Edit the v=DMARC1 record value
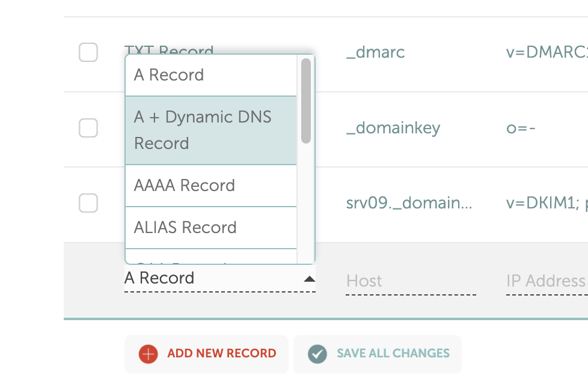588x382 pixels. point(547,52)
